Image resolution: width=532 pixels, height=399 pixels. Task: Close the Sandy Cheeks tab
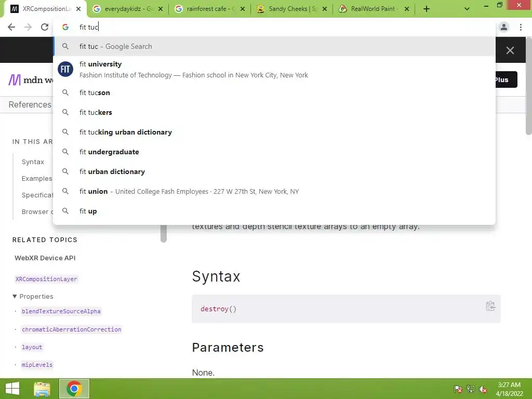coord(325,9)
